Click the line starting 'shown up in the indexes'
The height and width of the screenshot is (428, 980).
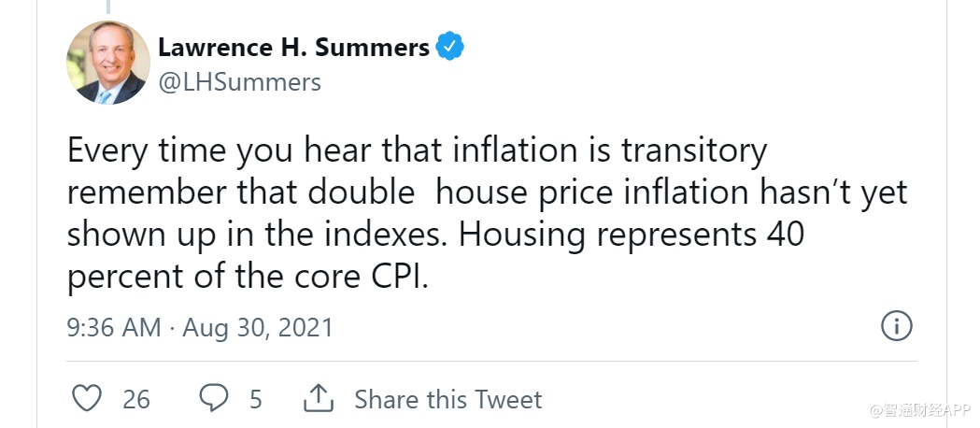[435, 235]
